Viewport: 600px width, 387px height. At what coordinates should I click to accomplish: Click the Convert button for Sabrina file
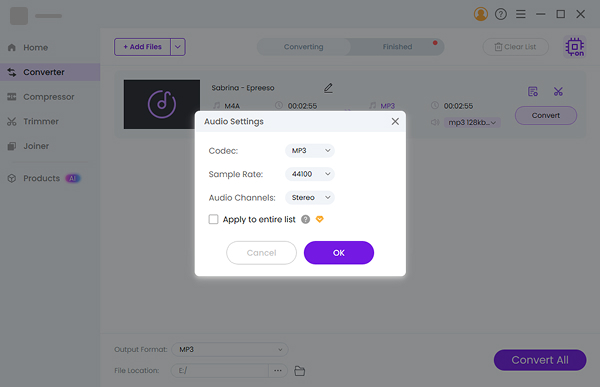coord(546,116)
